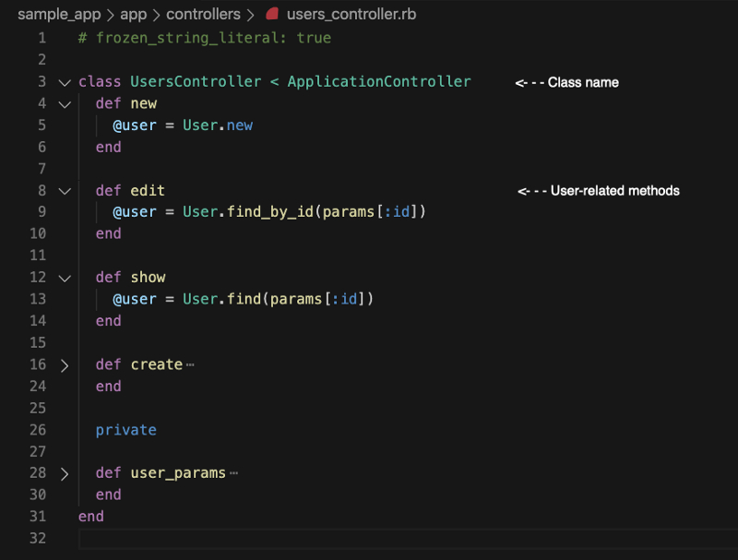Click the folded ellipsis after user_params
The height and width of the screenshot is (560, 738).
point(233,473)
